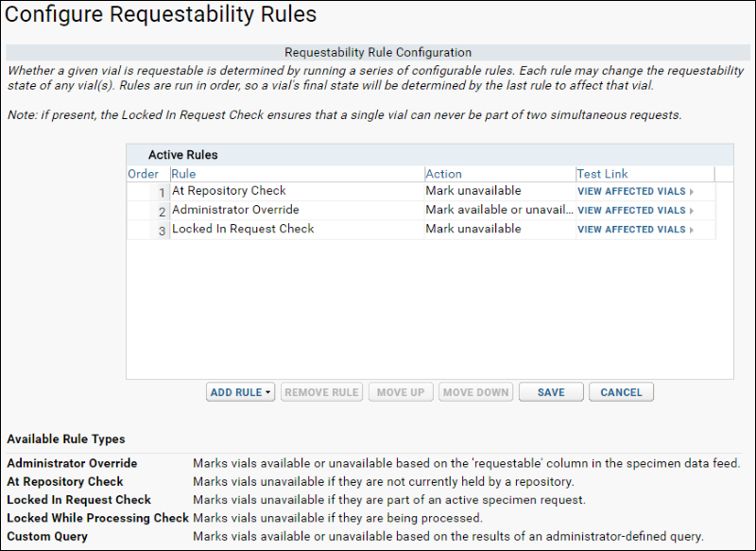The image size is (756, 551).
Task: Click arrow icon in Locked In Request row
Action: click(x=692, y=230)
